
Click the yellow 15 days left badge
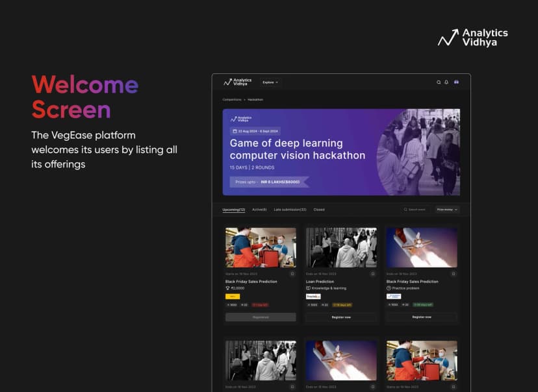(x=342, y=305)
